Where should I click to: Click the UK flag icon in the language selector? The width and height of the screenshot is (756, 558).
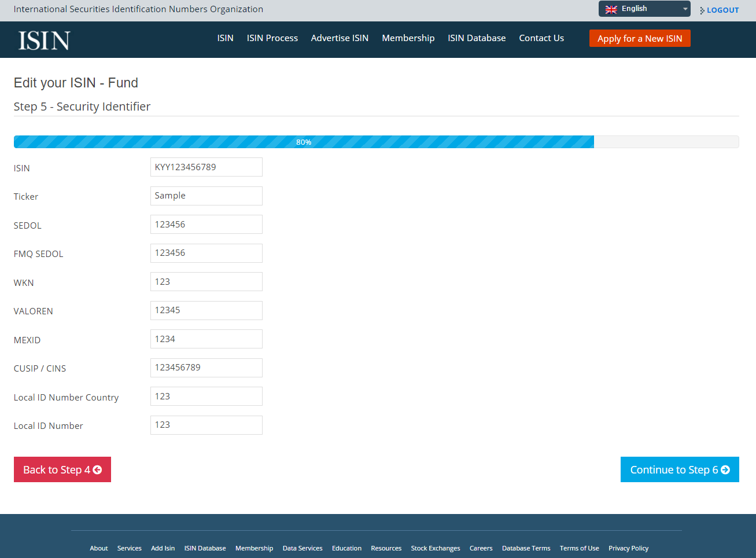[611, 9]
